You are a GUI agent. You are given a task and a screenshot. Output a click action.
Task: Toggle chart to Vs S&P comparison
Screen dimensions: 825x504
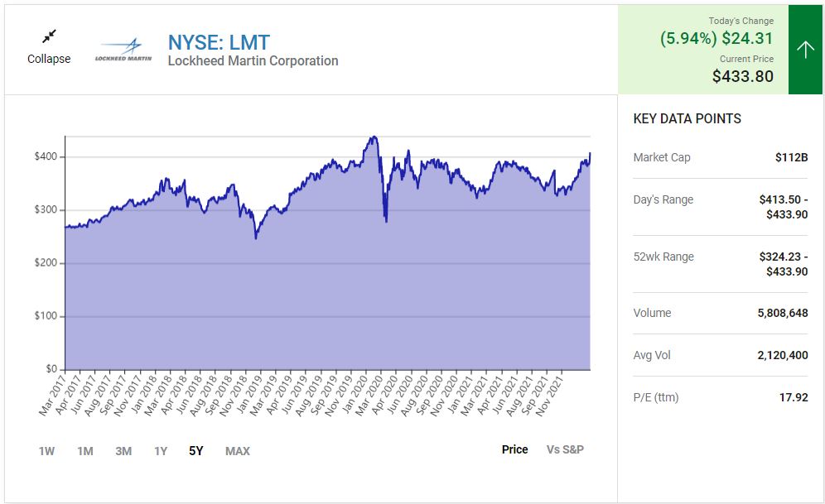[565, 449]
